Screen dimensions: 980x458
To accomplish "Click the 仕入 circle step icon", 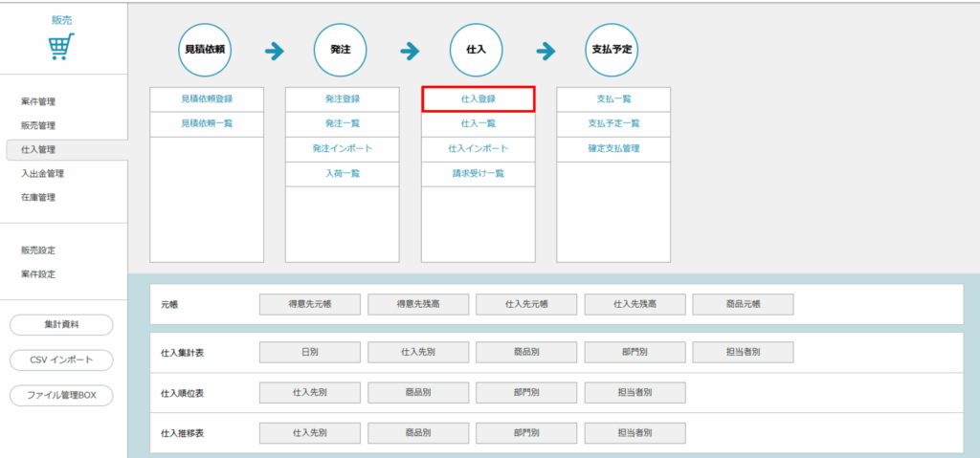I will (478, 49).
